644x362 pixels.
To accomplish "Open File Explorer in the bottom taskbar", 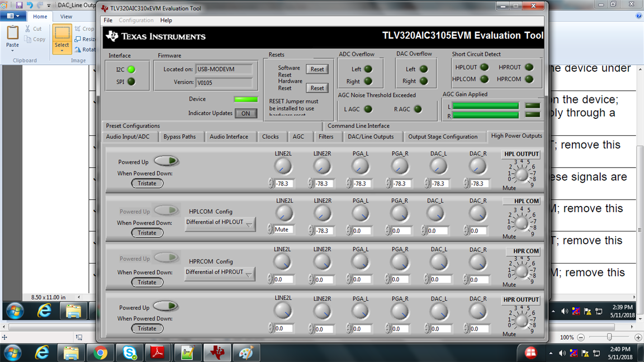I will click(x=71, y=353).
